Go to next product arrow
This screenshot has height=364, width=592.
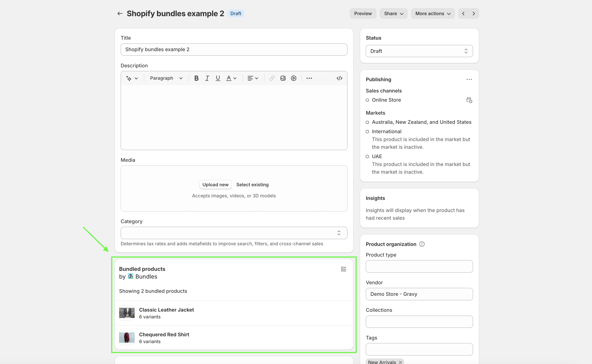474,13
